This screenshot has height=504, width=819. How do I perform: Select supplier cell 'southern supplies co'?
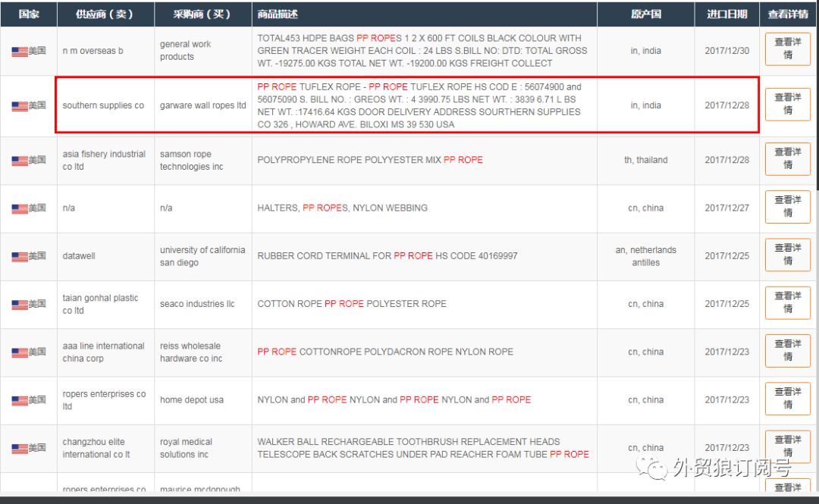pyautogui.click(x=103, y=105)
